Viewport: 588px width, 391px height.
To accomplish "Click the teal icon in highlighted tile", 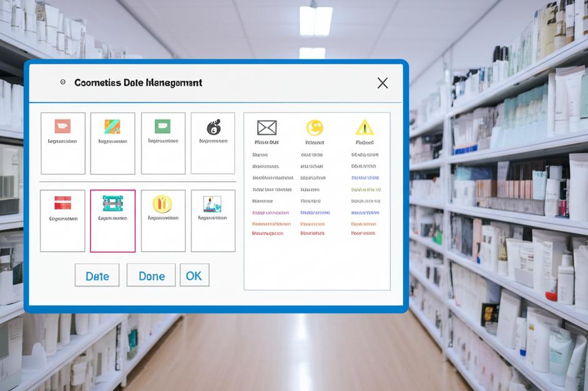I will (x=112, y=204).
